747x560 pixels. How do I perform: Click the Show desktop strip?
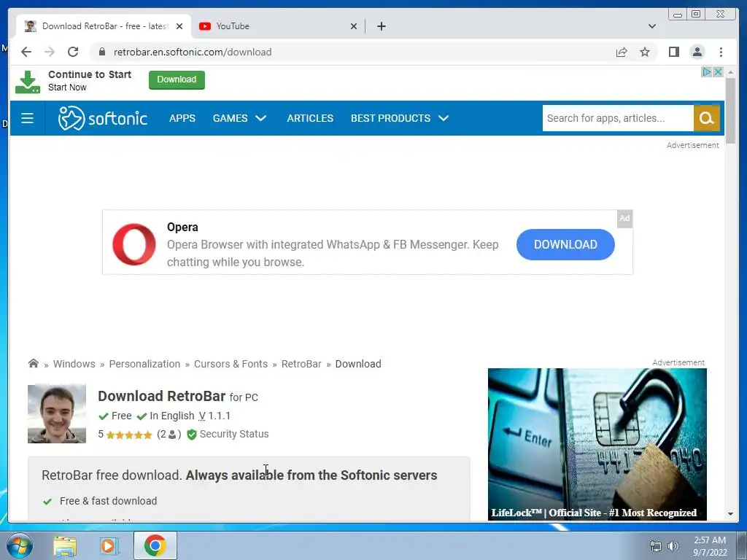[742, 545]
